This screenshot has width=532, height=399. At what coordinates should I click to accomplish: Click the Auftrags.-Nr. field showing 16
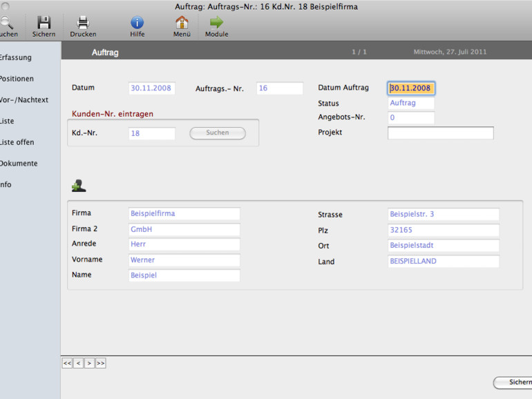tap(280, 88)
